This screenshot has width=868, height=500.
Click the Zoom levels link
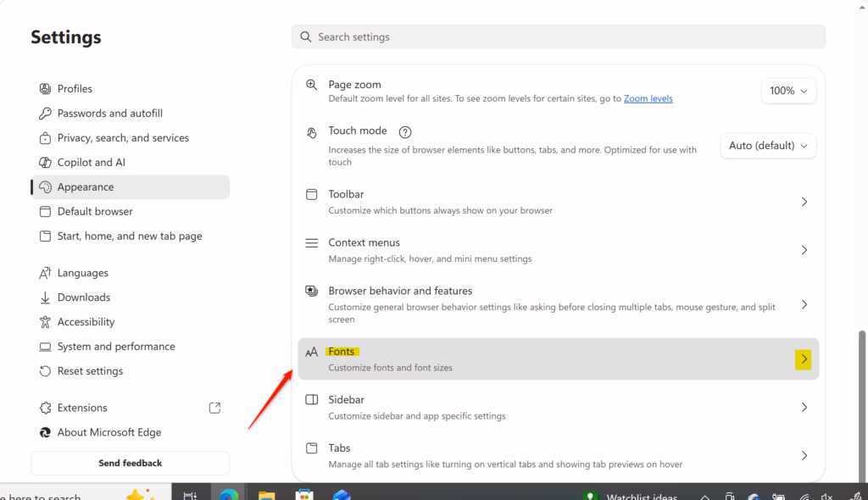point(648,98)
